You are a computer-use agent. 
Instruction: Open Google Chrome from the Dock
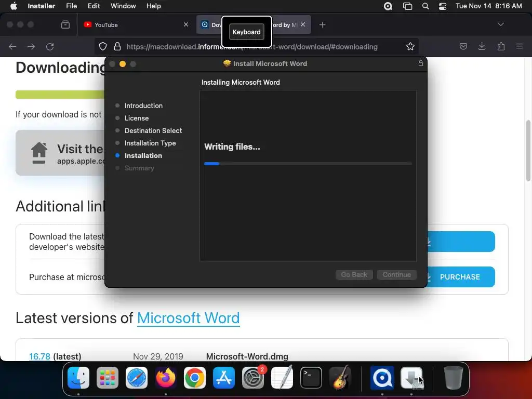[195, 378]
